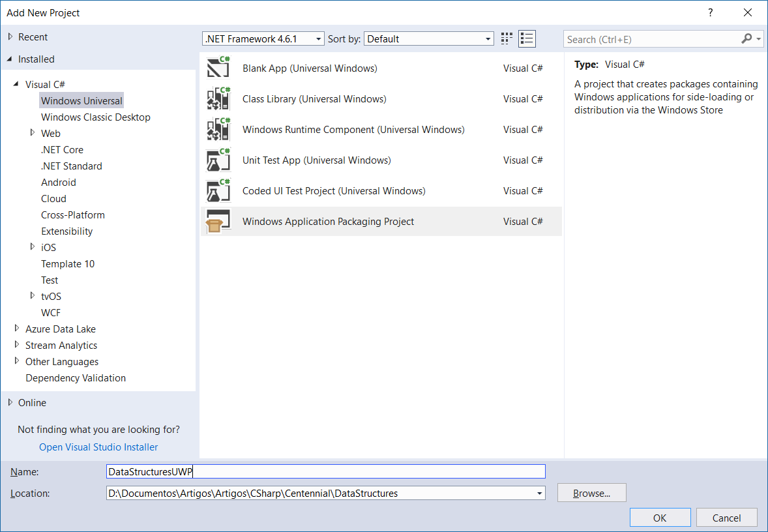Click the Browse... button
The height and width of the screenshot is (532, 768).
pyautogui.click(x=592, y=493)
